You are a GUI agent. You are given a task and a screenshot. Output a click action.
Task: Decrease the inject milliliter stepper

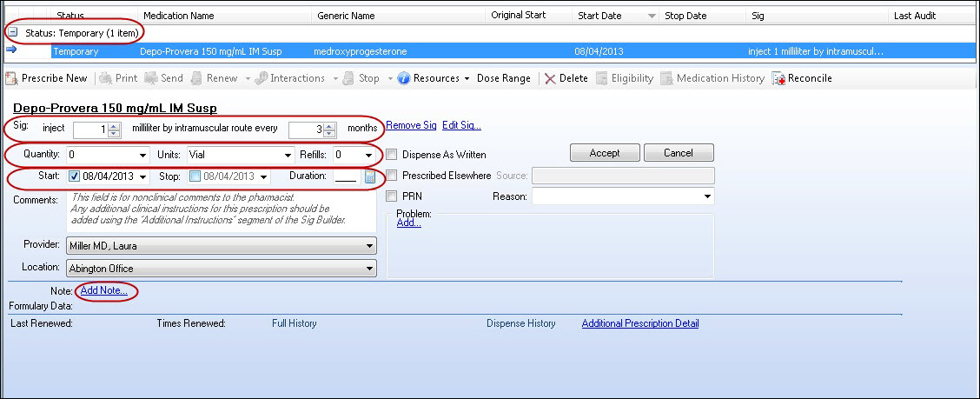click(x=114, y=133)
